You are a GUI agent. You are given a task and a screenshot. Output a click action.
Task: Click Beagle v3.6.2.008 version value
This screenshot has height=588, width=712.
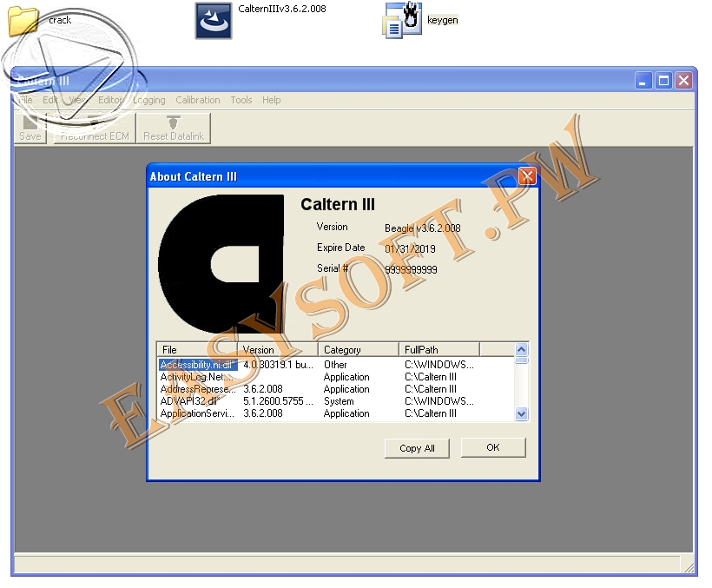click(422, 228)
